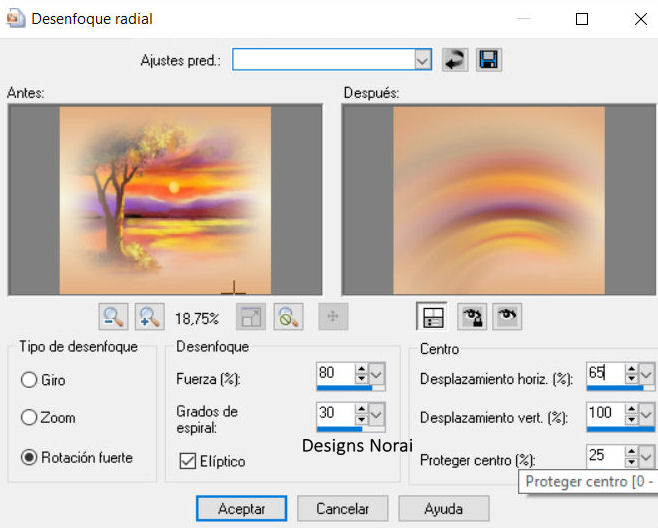Image resolution: width=658 pixels, height=528 pixels.
Task: Open the Desplazamiento vert. slider dropdown
Action: (647, 414)
